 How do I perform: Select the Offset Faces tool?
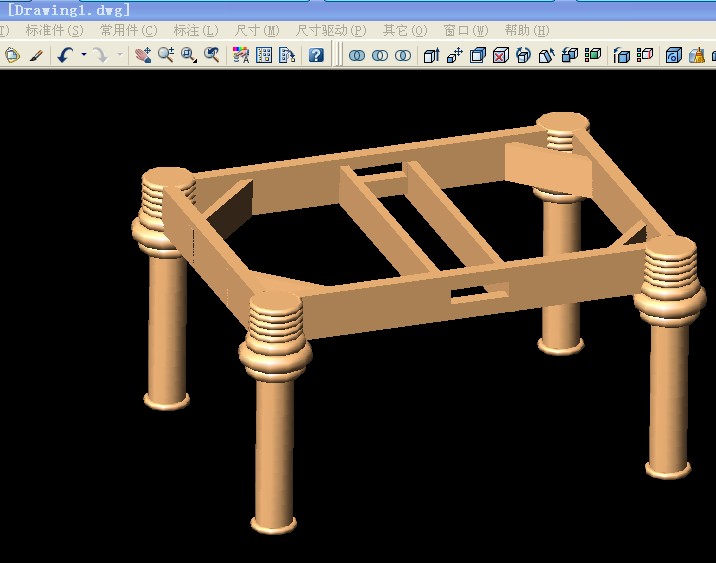[x=478, y=55]
